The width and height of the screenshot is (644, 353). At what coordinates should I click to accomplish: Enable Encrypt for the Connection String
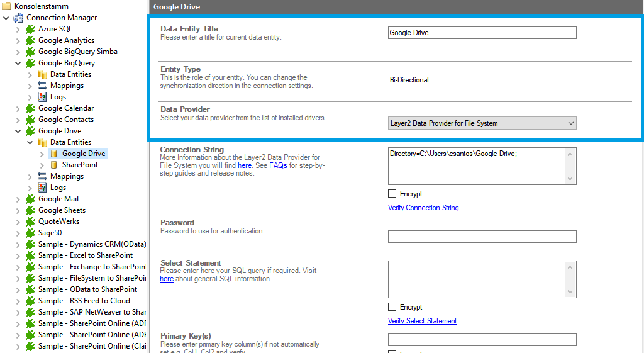(x=392, y=194)
